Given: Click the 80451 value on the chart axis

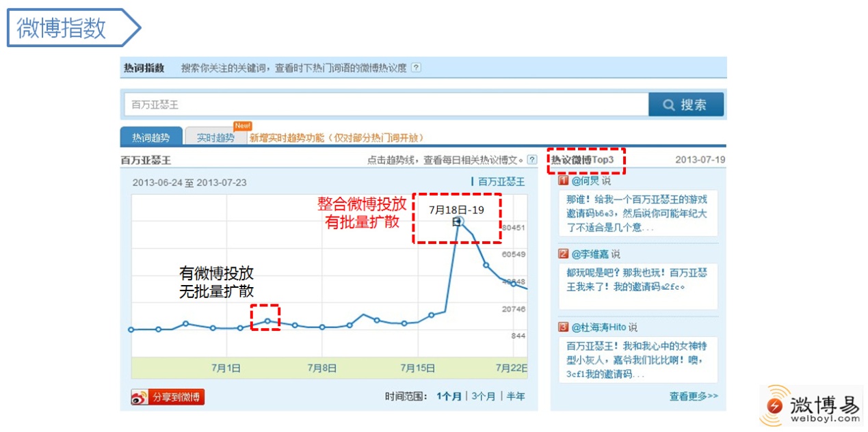Looking at the screenshot, I should coord(514,228).
